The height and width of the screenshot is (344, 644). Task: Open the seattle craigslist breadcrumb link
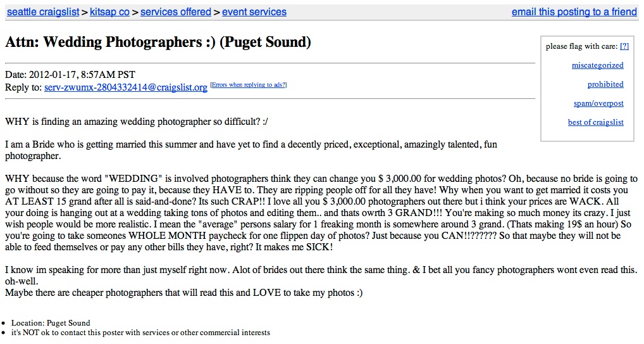(42, 12)
